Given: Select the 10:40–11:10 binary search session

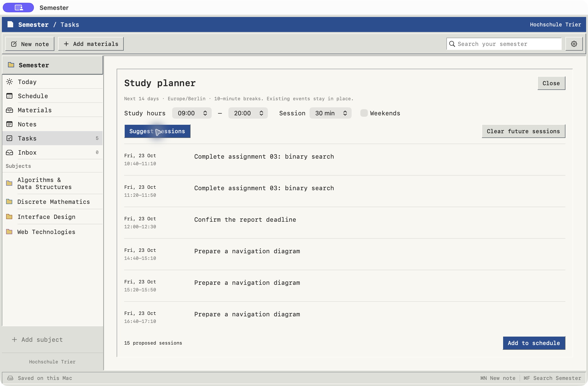Looking at the screenshot, I should coord(344,160).
